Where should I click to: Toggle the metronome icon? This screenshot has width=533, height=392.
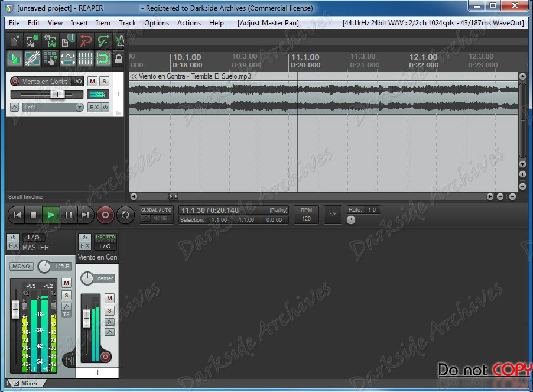[x=119, y=41]
